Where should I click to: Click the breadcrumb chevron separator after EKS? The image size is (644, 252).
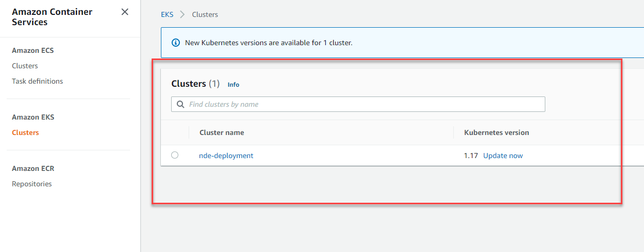click(x=182, y=14)
